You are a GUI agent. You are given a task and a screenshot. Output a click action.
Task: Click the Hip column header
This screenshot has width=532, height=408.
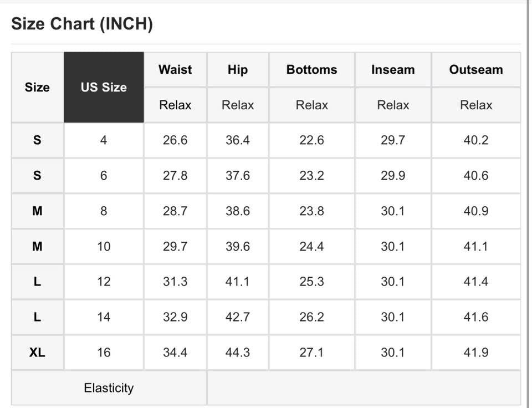coord(237,69)
